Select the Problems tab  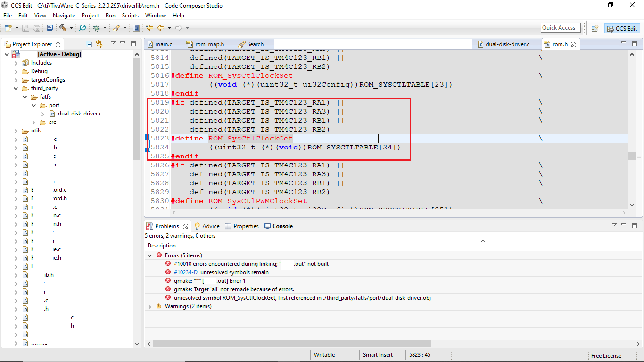tap(167, 226)
